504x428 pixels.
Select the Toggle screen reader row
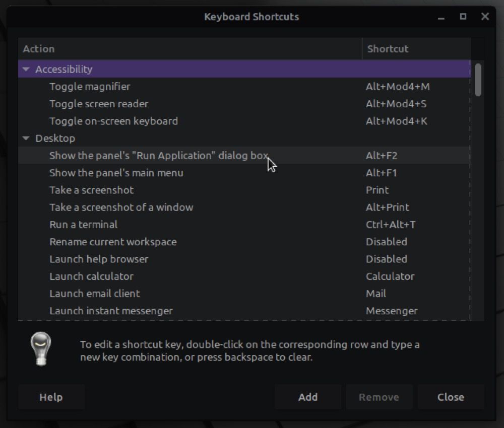pyautogui.click(x=99, y=104)
